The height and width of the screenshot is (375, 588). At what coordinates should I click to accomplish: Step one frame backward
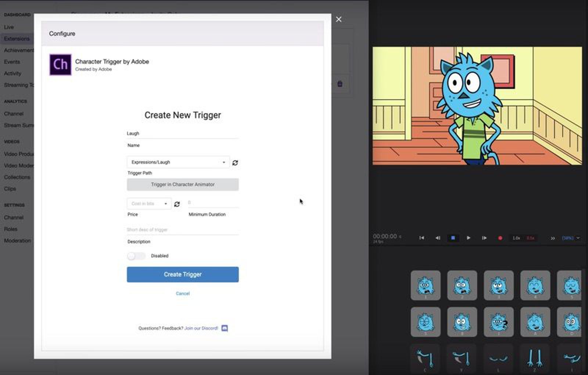(437, 238)
